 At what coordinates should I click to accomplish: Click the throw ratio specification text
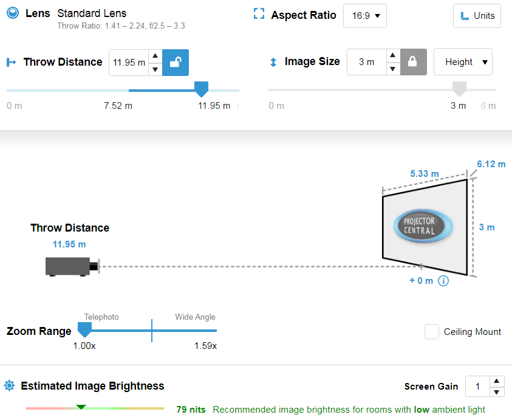click(121, 26)
